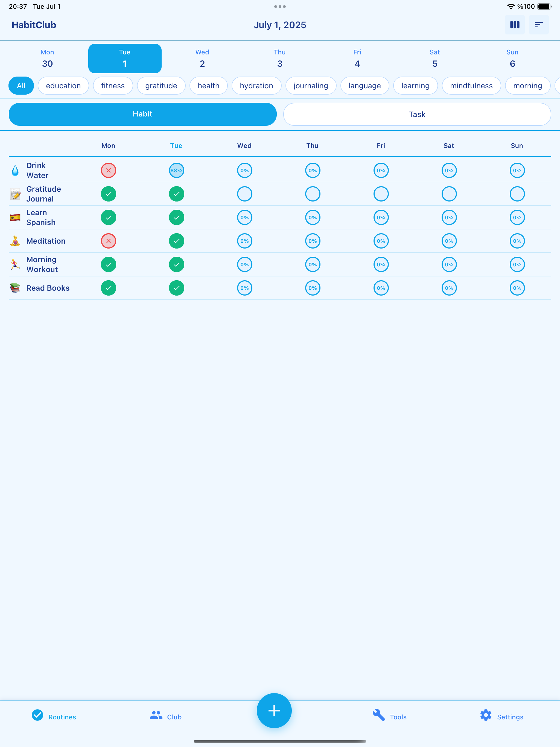Open Meditation Friday 0% circle
The width and height of the screenshot is (560, 747).
click(x=381, y=241)
